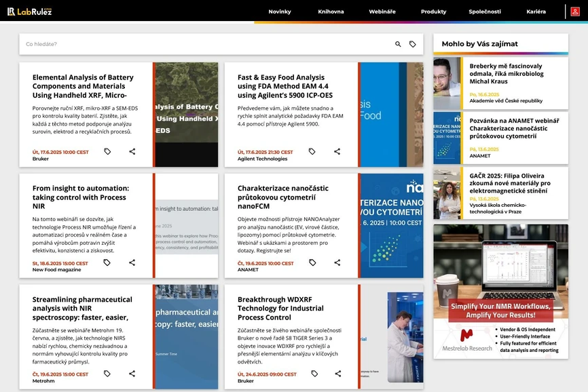The width and height of the screenshot is (588, 392).
Task: Share the Breakthrough WDXRF webinar
Action: (338, 373)
